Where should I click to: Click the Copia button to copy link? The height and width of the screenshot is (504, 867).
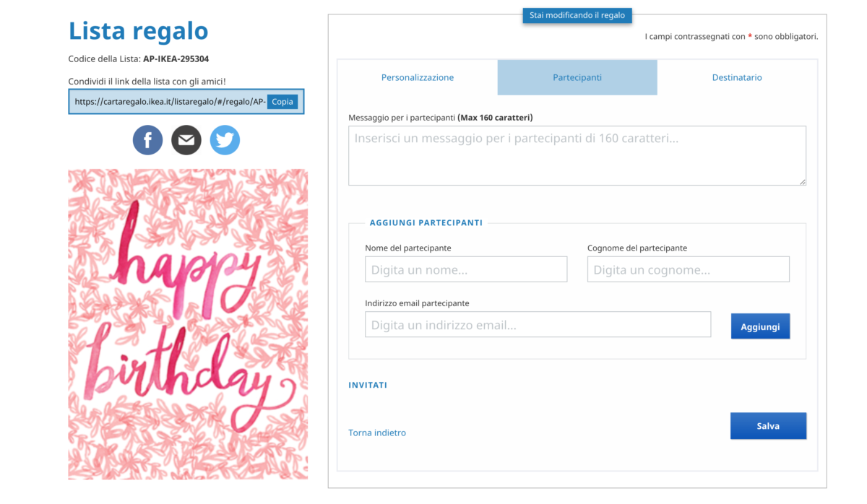coord(282,102)
